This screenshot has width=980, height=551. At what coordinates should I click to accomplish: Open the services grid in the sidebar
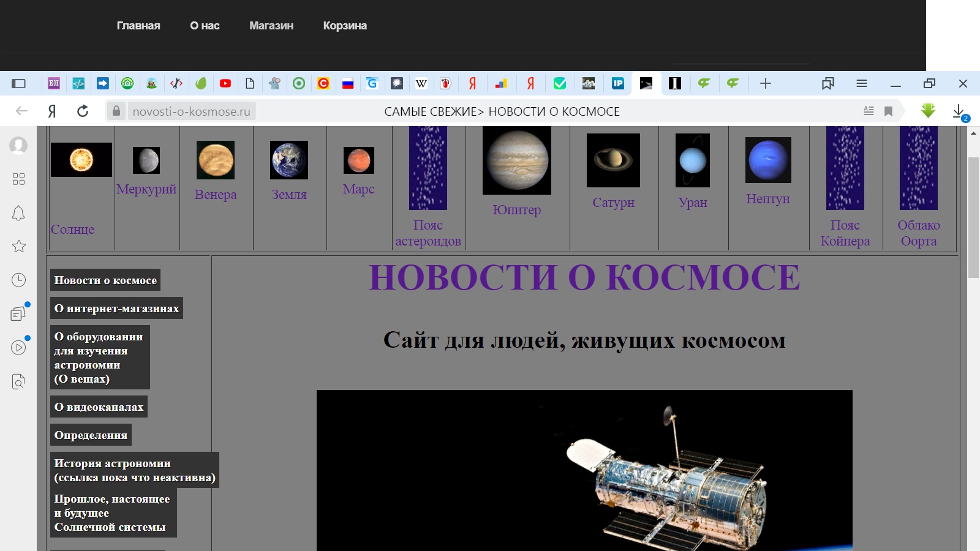pyautogui.click(x=18, y=179)
